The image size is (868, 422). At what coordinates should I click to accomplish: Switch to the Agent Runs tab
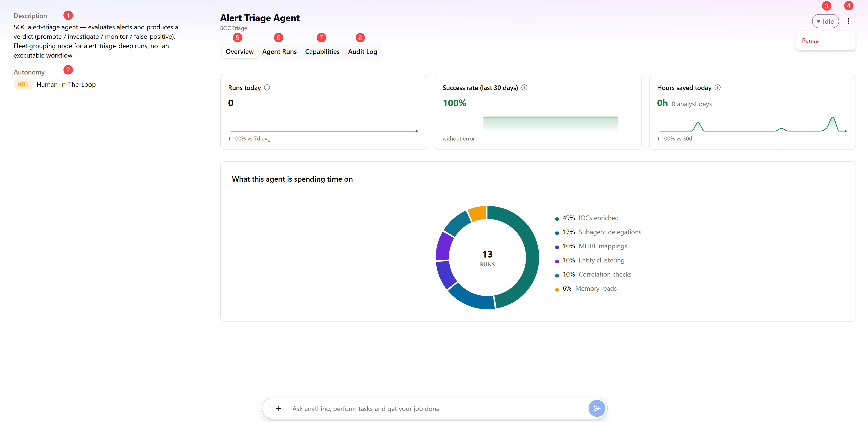tap(279, 51)
